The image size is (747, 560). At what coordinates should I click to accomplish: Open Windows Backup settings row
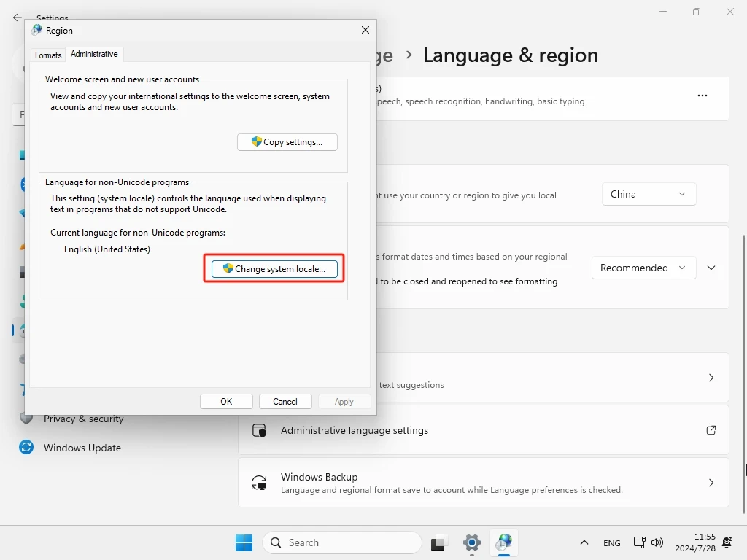click(x=484, y=483)
